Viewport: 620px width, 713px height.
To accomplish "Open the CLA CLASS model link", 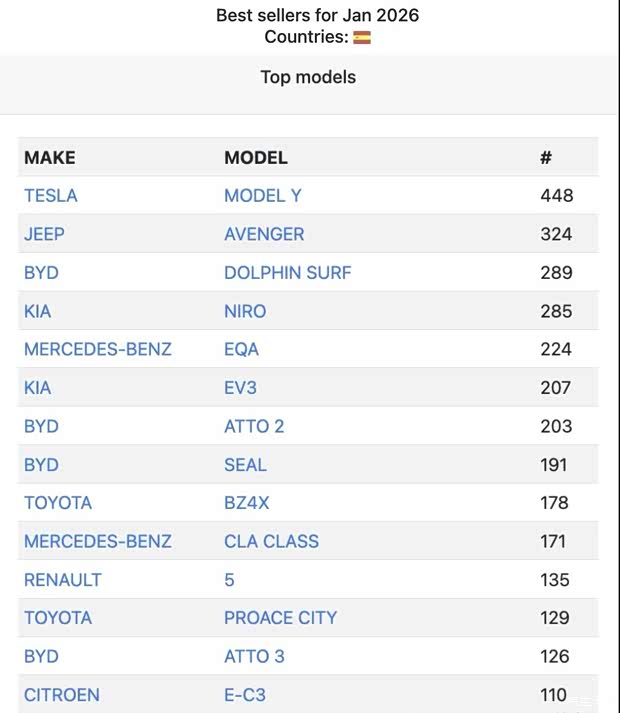I will [271, 541].
